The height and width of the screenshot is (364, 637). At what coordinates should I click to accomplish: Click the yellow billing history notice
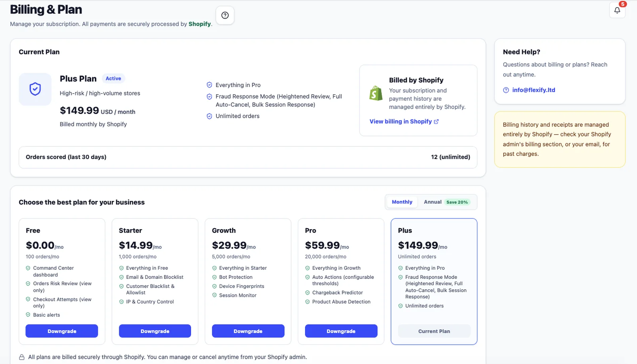tap(560, 139)
